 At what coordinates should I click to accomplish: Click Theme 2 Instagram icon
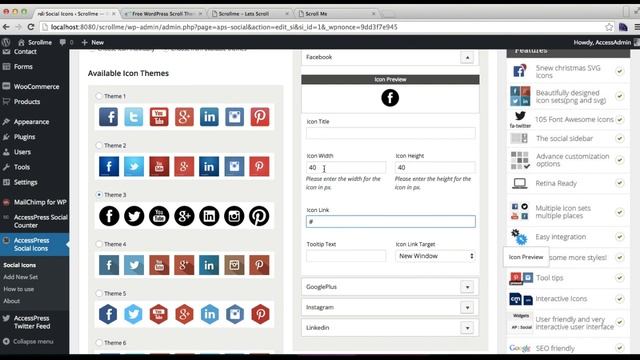[x=234, y=166]
